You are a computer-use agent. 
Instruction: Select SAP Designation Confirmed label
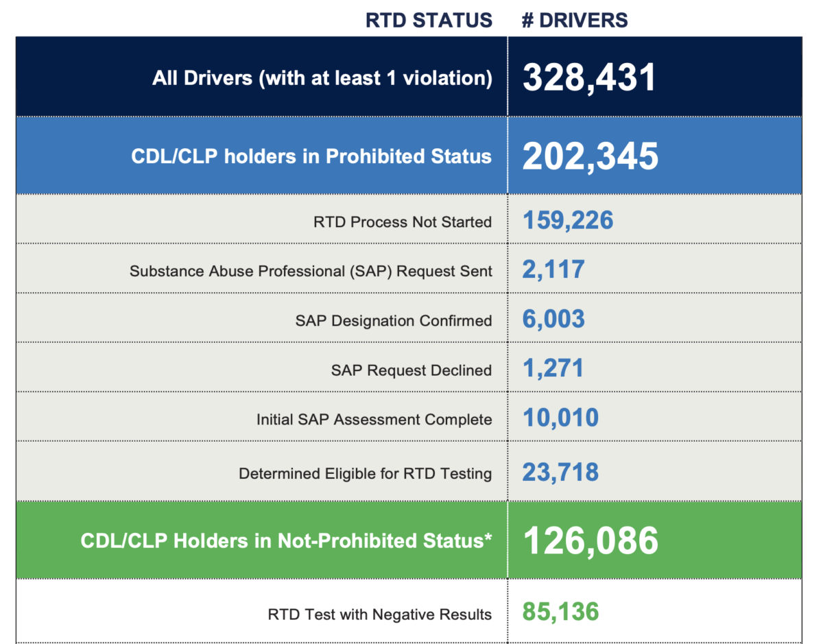(x=394, y=320)
